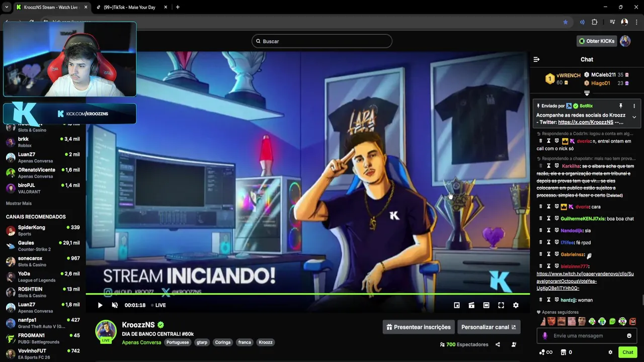Send message with the Chat button
Viewport: 644px width, 362px height.
click(x=627, y=352)
